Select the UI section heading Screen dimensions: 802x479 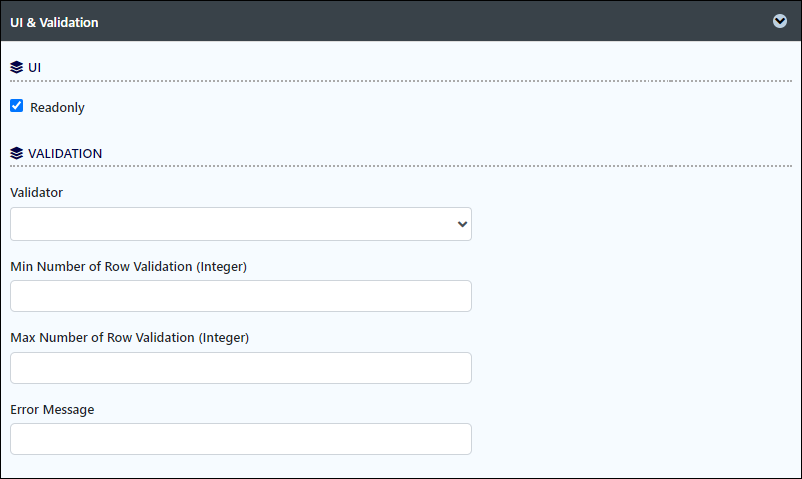point(34,68)
